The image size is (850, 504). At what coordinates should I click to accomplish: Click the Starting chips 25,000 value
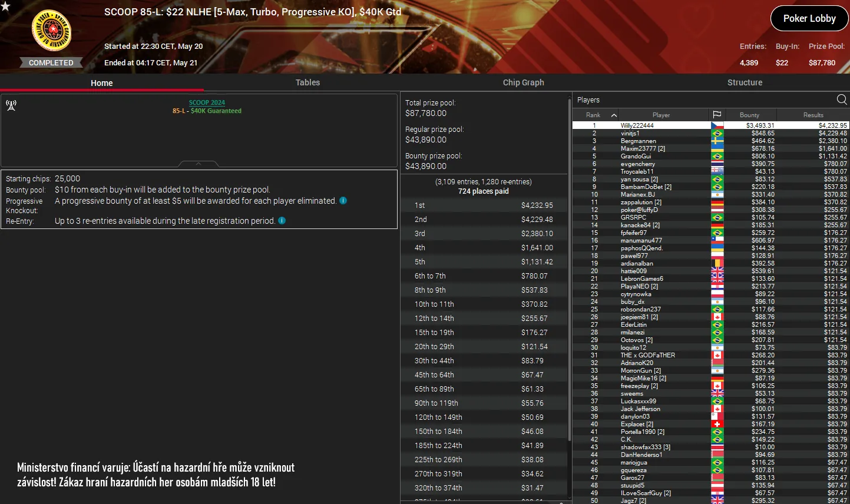[68, 178]
